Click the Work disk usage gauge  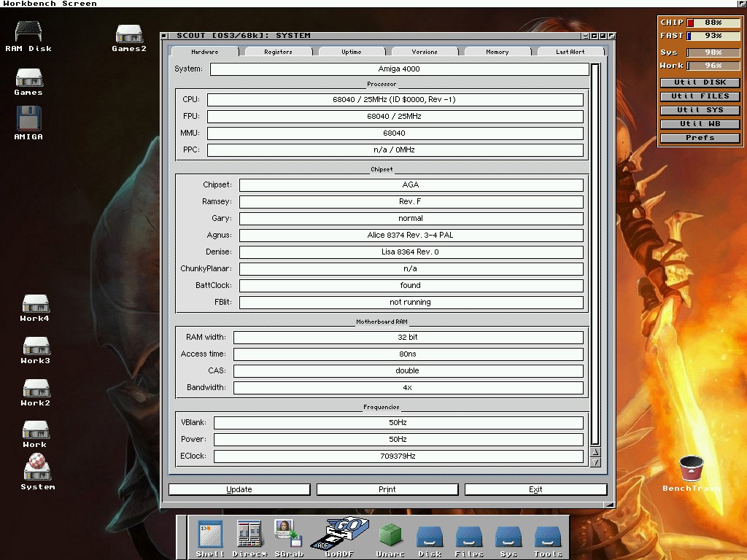click(713, 66)
